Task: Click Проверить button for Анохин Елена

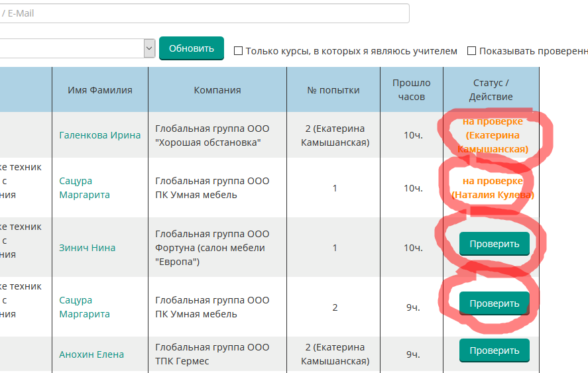Action: [x=494, y=350]
